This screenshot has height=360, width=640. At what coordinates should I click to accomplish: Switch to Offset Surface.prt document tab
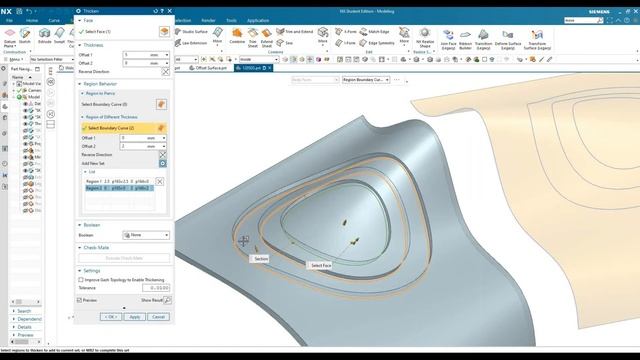point(208,68)
